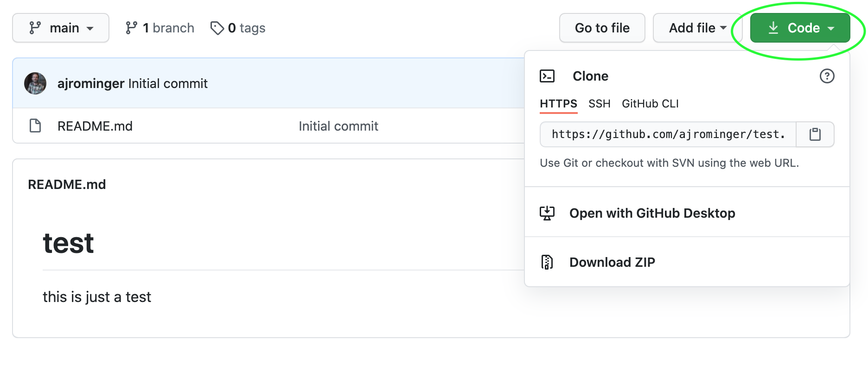Image resolution: width=868 pixels, height=365 pixels.
Task: Open the README.md file link
Action: tap(95, 126)
